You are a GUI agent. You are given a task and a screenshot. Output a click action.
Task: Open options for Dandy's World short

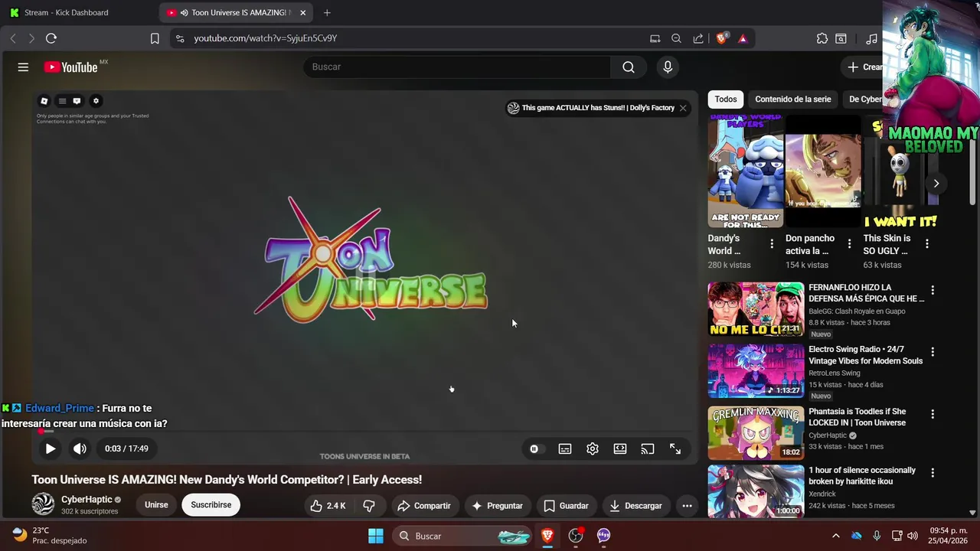coord(772,244)
